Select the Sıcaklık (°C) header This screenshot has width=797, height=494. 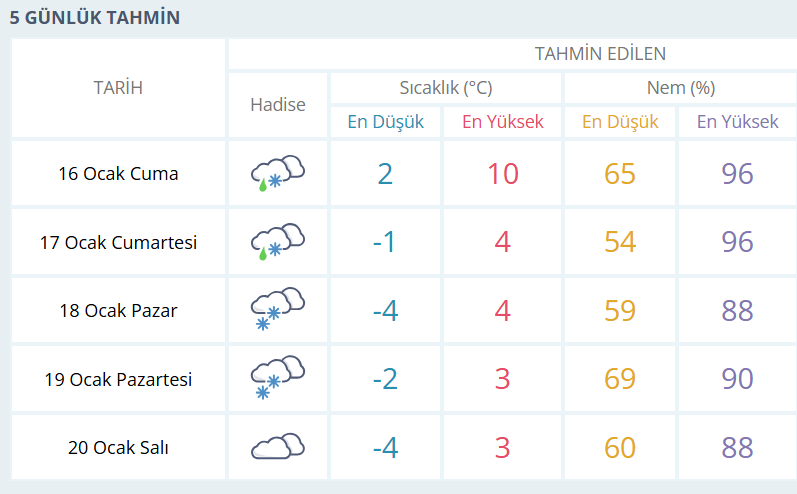[445, 87]
